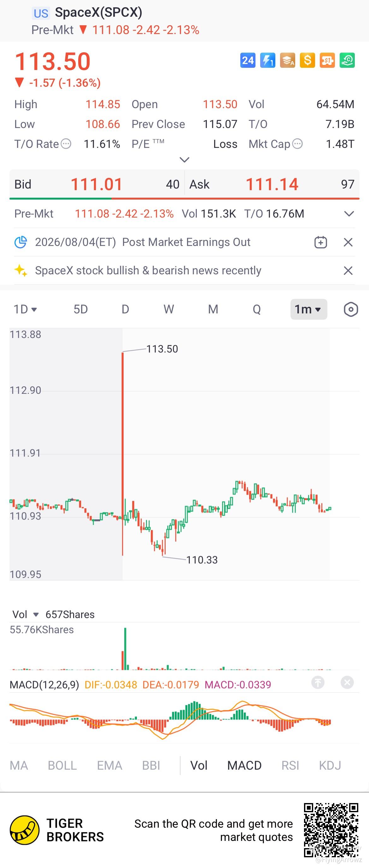Toggle the BOLL overlay indicator
Viewport: 369px width, 868px height.
pyautogui.click(x=62, y=766)
